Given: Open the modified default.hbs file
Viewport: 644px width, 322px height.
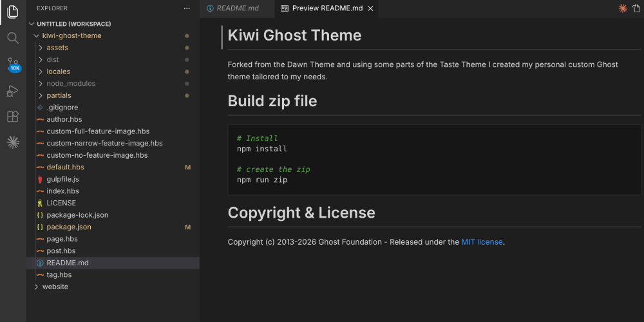Looking at the screenshot, I should tap(113, 167).
